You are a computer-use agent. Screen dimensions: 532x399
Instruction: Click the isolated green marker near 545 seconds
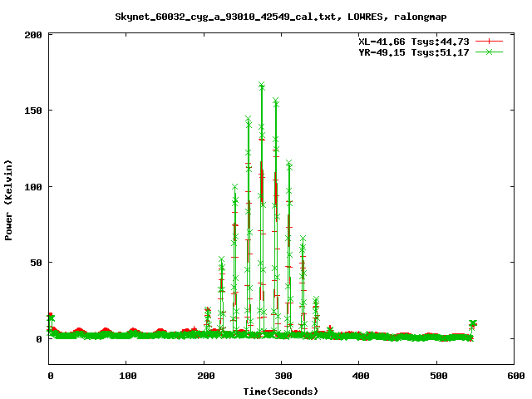click(473, 323)
